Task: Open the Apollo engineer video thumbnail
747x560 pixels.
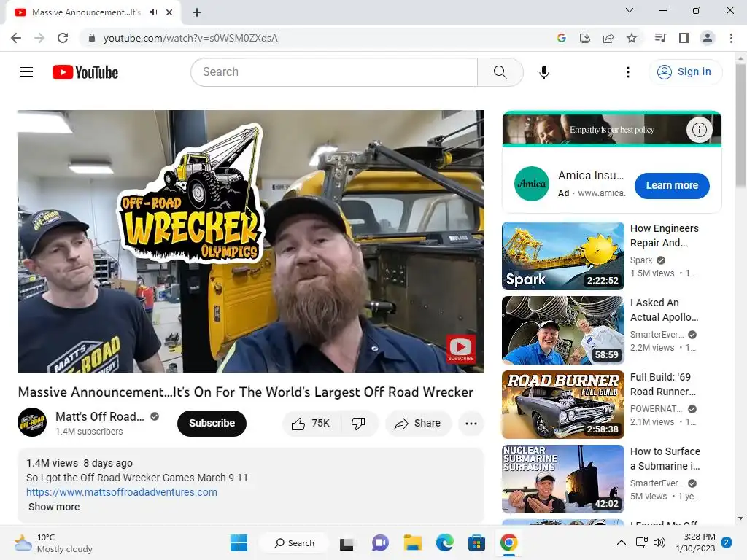Action: [x=562, y=330]
